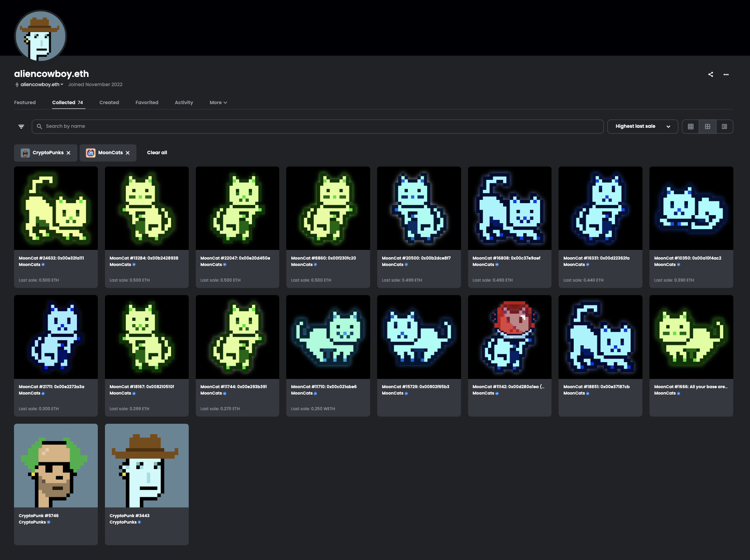
Task: Click Clear all filters
Action: [157, 153]
